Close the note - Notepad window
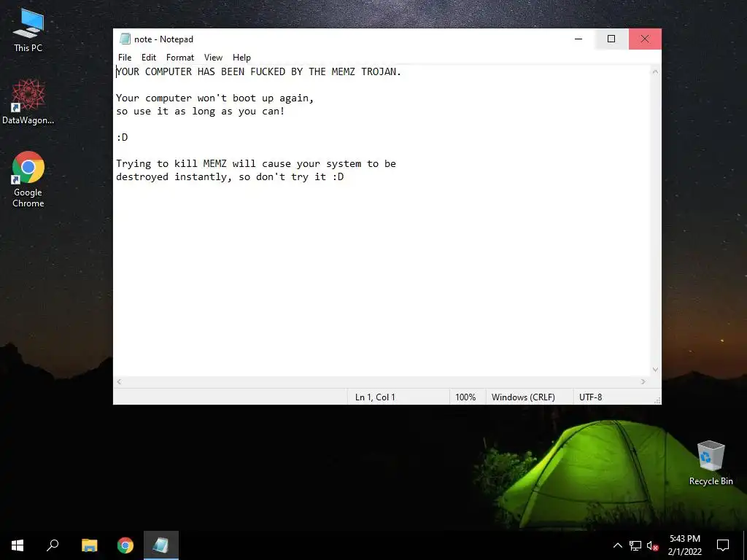 (x=645, y=39)
